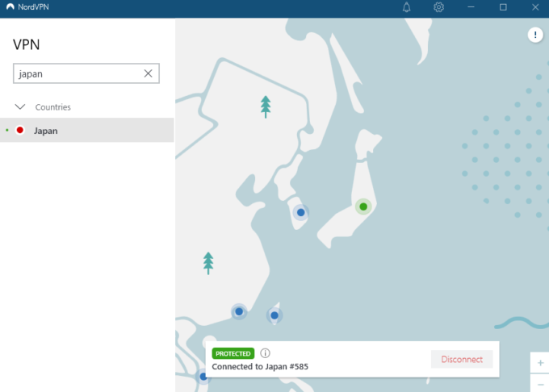
Task: Close the NordVPN window
Action: point(535,7)
